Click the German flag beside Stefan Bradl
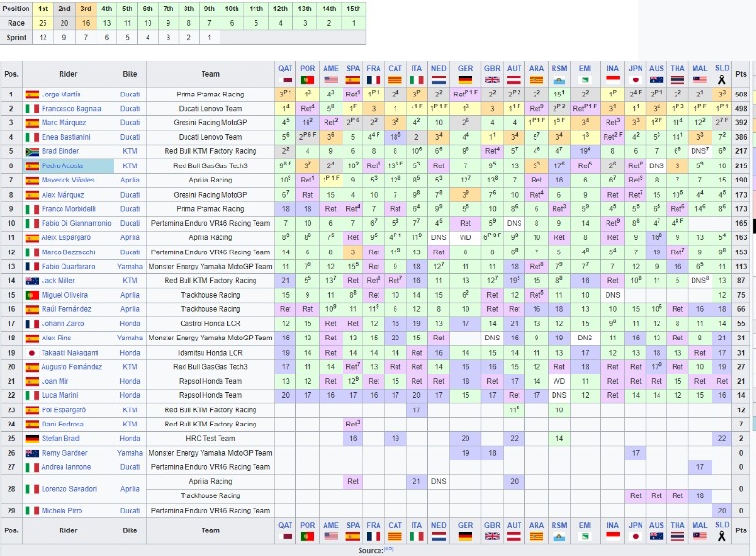Viewport: 756px width, 556px height. tap(32, 439)
